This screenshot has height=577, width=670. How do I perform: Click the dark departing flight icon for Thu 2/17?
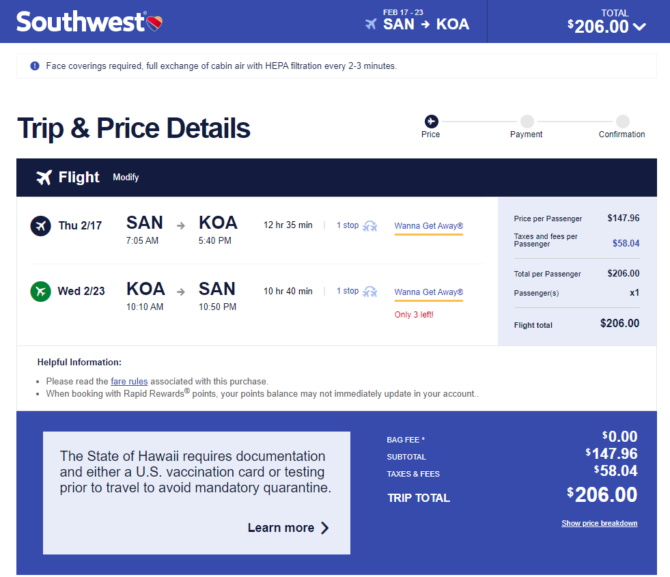click(41, 226)
